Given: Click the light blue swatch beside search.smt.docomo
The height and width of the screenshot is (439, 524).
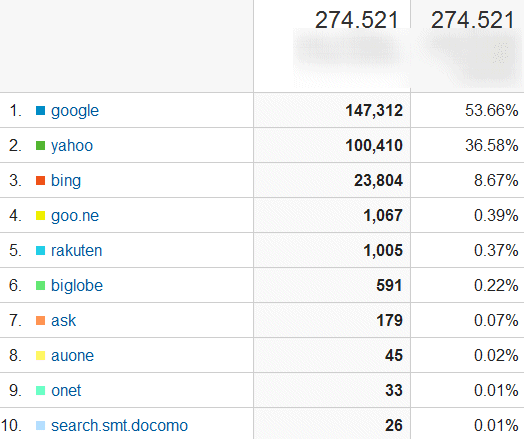Looking at the screenshot, I should 40,426.
